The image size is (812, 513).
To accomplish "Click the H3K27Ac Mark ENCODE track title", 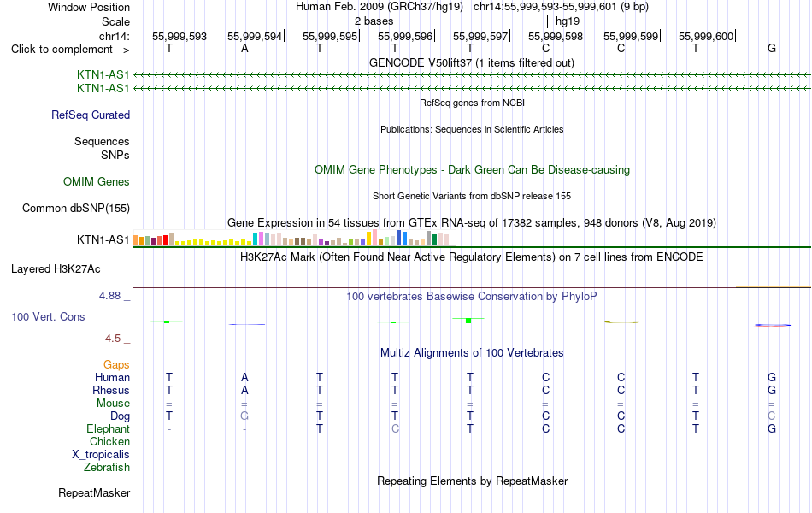I will click(471, 257).
